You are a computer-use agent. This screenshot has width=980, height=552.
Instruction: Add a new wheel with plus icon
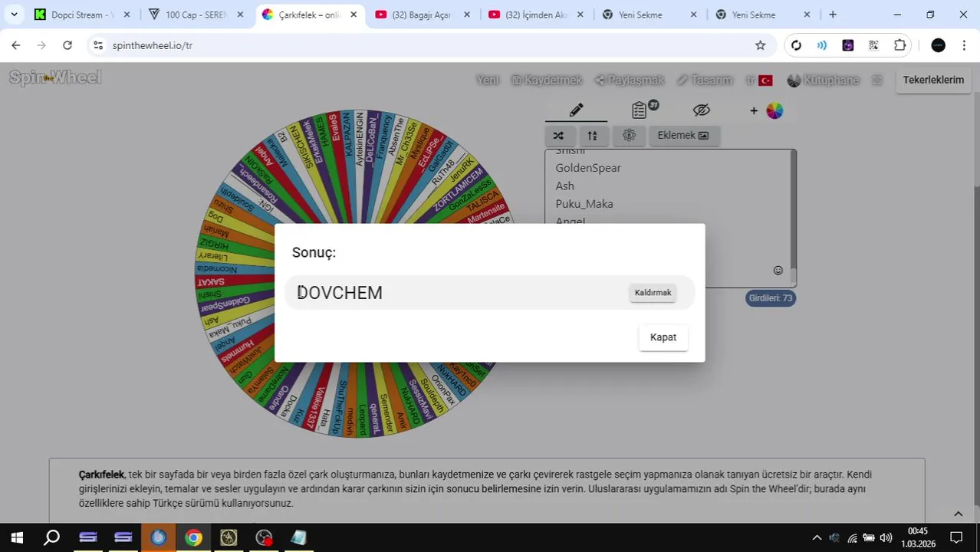coord(754,111)
